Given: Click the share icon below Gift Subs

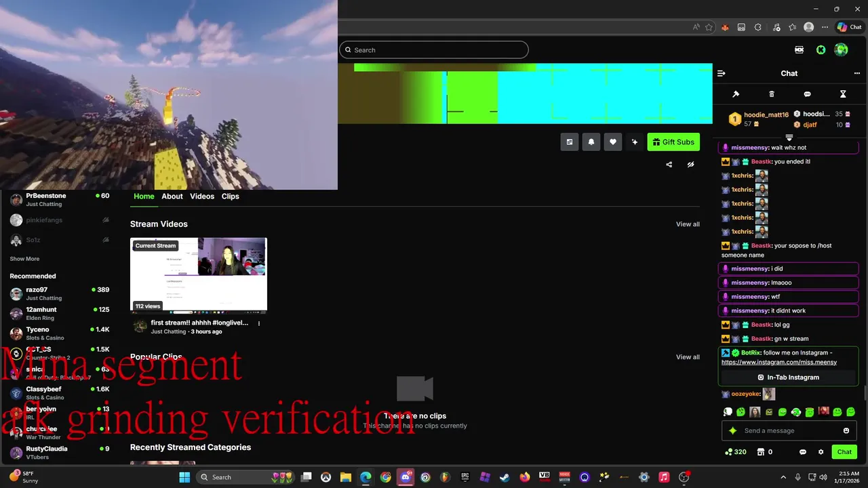Looking at the screenshot, I should pos(669,164).
